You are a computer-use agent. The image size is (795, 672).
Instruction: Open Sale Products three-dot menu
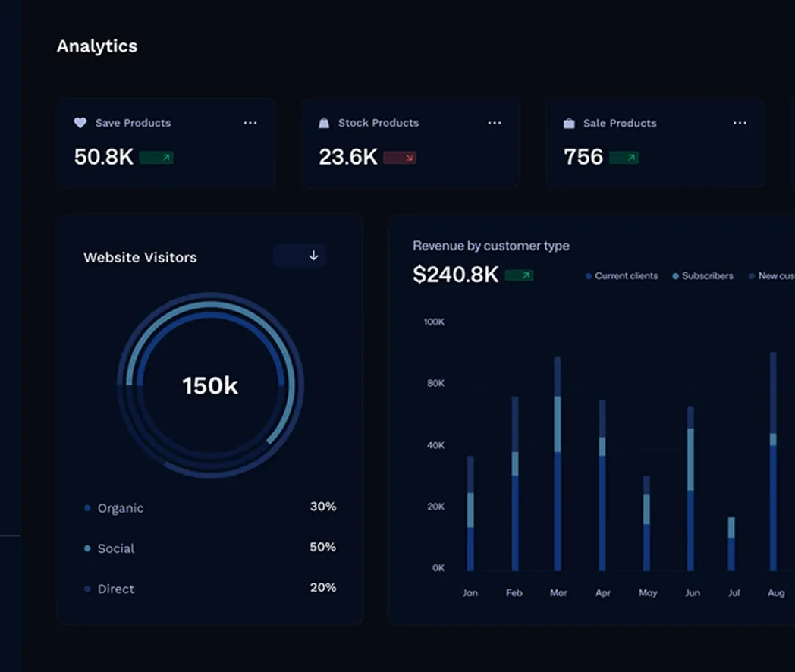(x=740, y=123)
